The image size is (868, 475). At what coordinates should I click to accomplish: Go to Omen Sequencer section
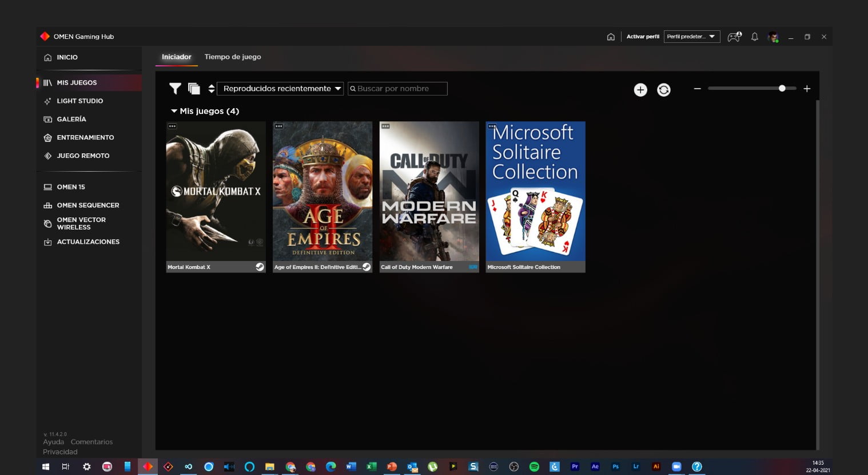(x=87, y=205)
